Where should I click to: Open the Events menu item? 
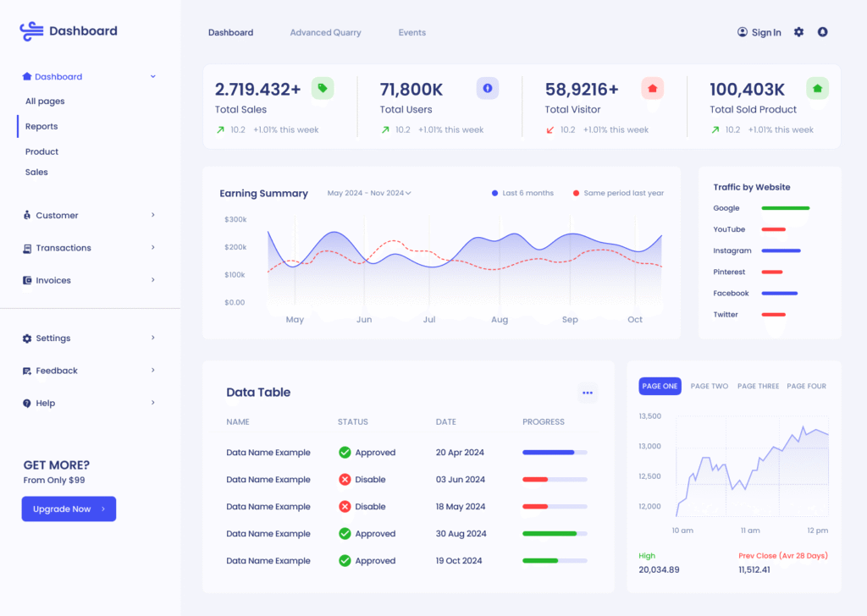click(411, 32)
